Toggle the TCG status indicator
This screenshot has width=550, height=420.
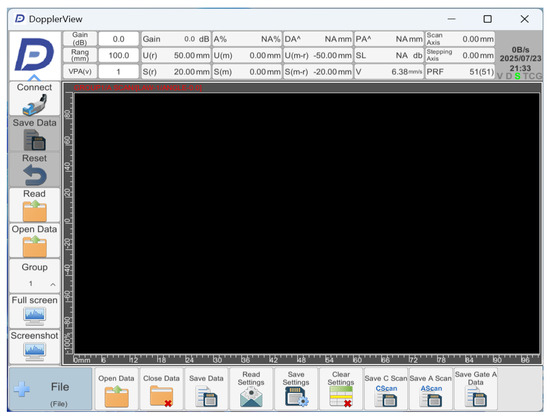point(532,76)
